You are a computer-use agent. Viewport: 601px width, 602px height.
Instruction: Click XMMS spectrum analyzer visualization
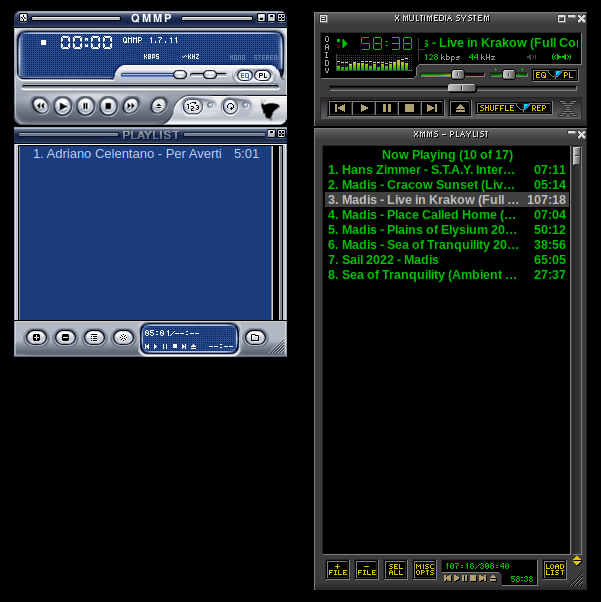[373, 63]
